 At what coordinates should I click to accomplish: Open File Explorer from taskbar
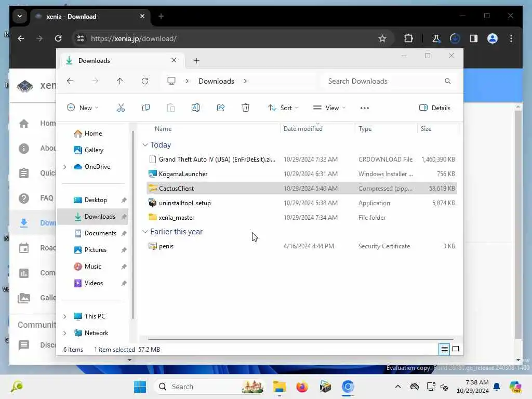pyautogui.click(x=279, y=387)
